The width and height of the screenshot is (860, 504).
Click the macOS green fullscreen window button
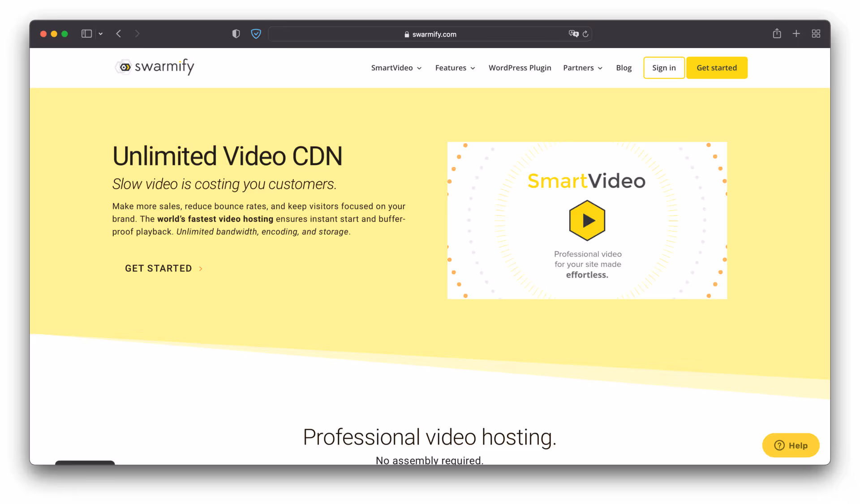(x=64, y=34)
